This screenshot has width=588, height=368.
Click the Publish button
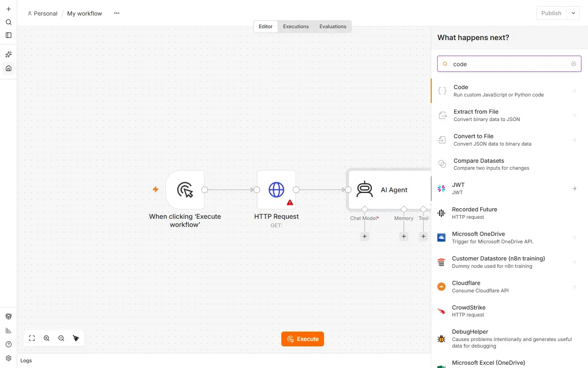point(551,13)
